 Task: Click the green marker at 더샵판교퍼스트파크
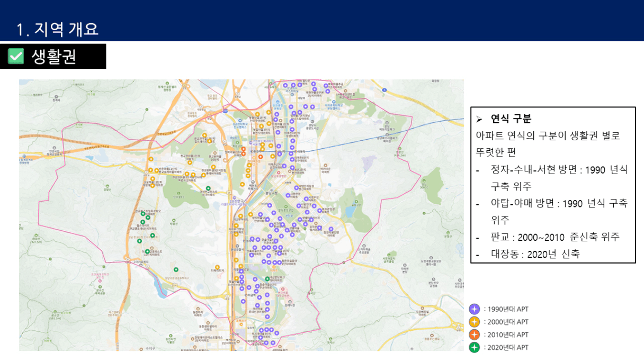[208, 189]
